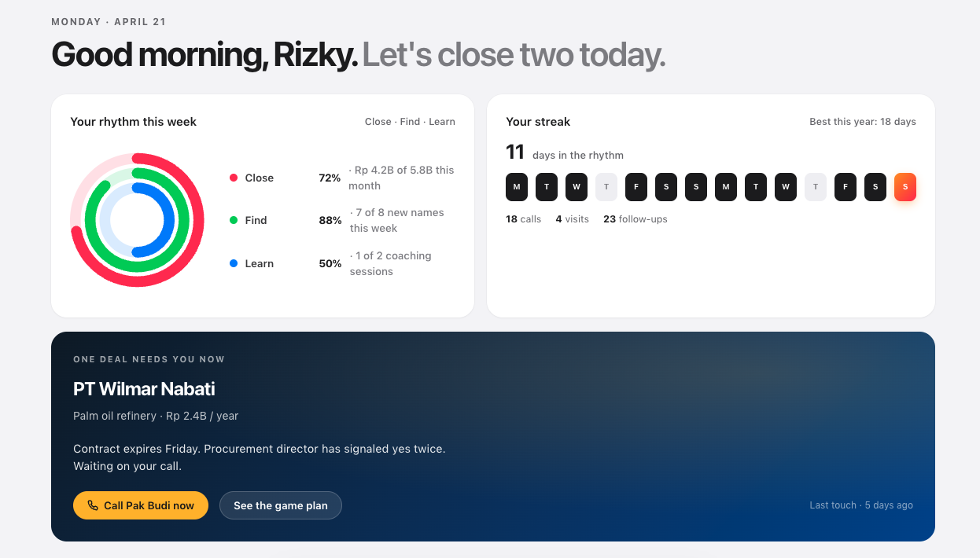Expand the 'Last touch · 5 days ago' detail

click(861, 505)
